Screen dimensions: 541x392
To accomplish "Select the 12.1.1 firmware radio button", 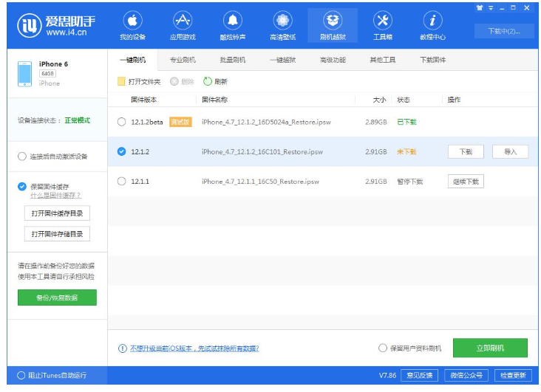I will 122,181.
